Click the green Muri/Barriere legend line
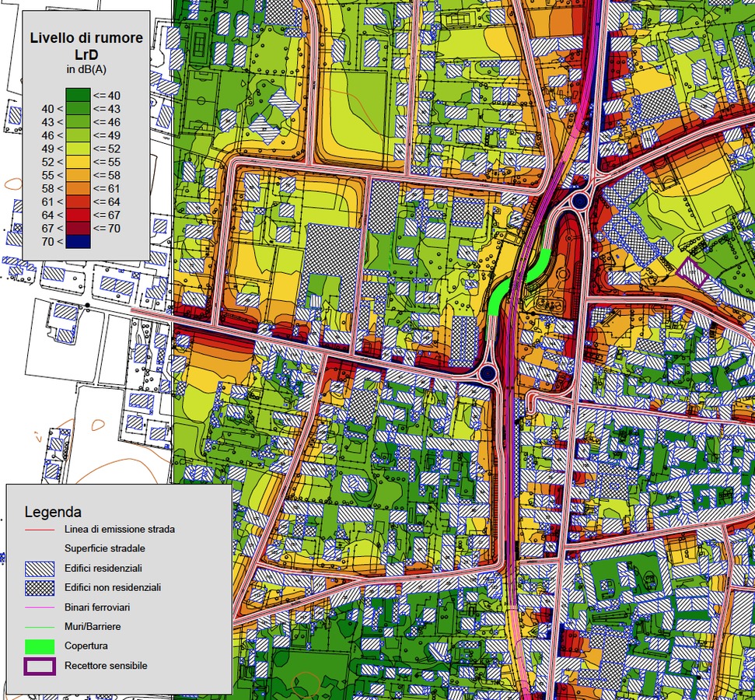Screen dimensions: 755x700 pos(40,626)
